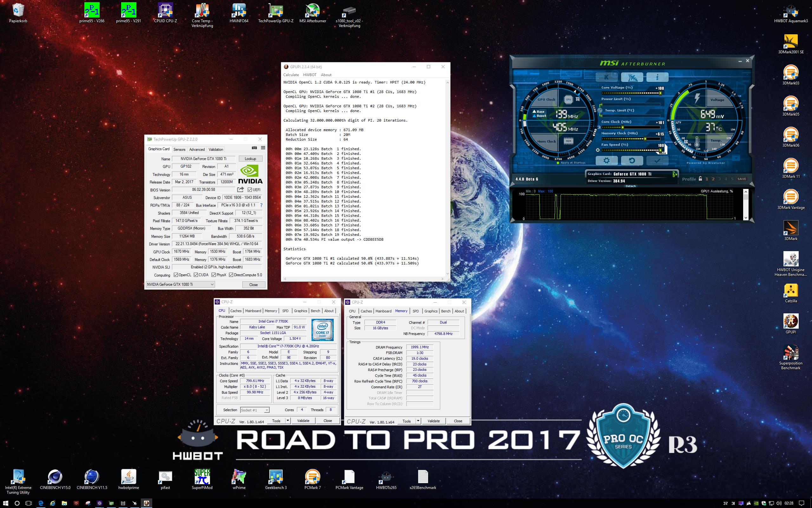The height and width of the screenshot is (508, 812).
Task: Open Afterburner Kombustor K button
Action: pyautogui.click(x=606, y=77)
